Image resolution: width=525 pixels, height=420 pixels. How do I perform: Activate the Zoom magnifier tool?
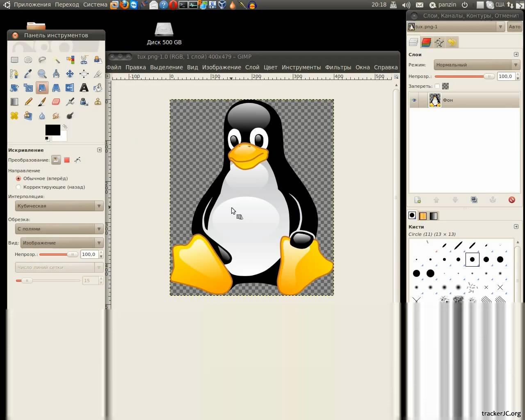tap(42, 74)
